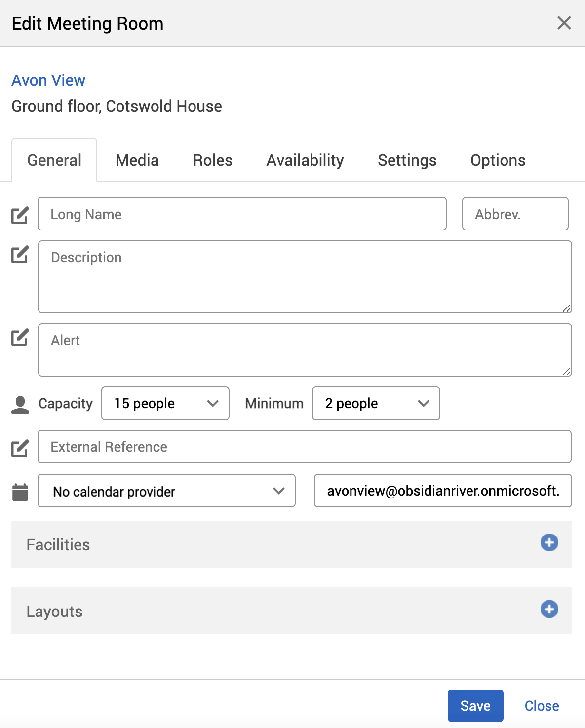Go to the Roles tab

pyautogui.click(x=212, y=160)
